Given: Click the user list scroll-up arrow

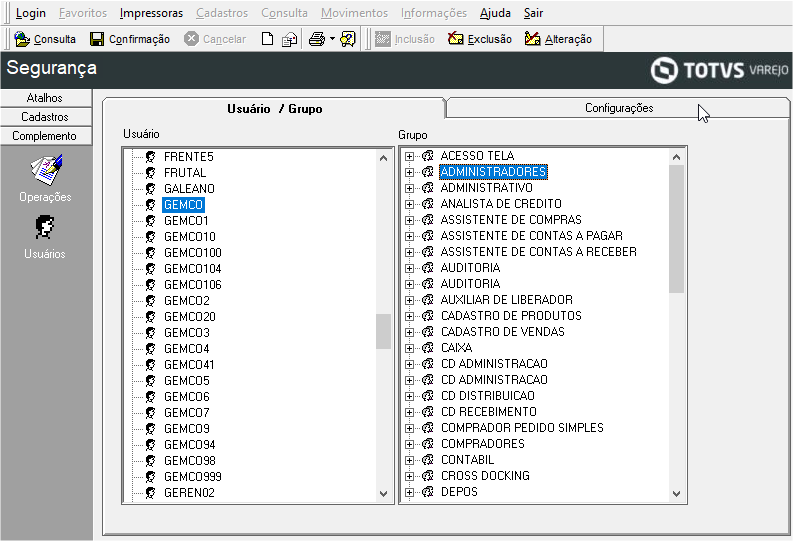Looking at the screenshot, I should [x=383, y=158].
